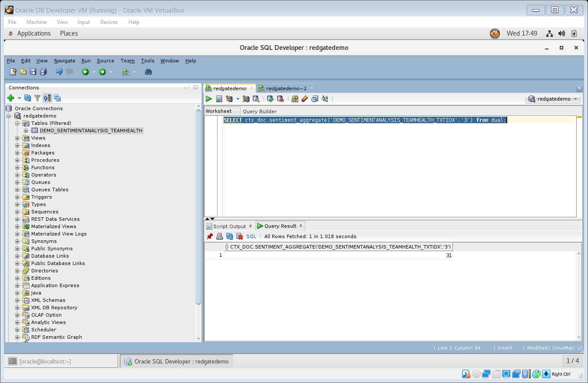The image size is (588, 383).
Task: Open the connection selector showing redgatedemo
Action: [x=553, y=99]
